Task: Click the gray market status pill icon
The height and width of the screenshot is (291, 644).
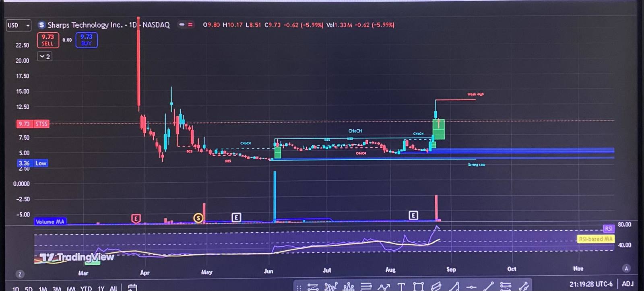Action: (182, 25)
